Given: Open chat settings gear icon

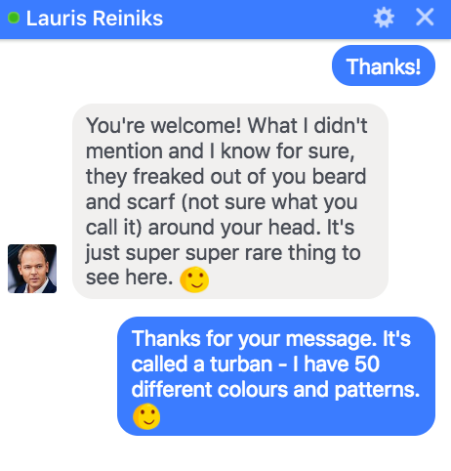Looking at the screenshot, I should point(384,18).
